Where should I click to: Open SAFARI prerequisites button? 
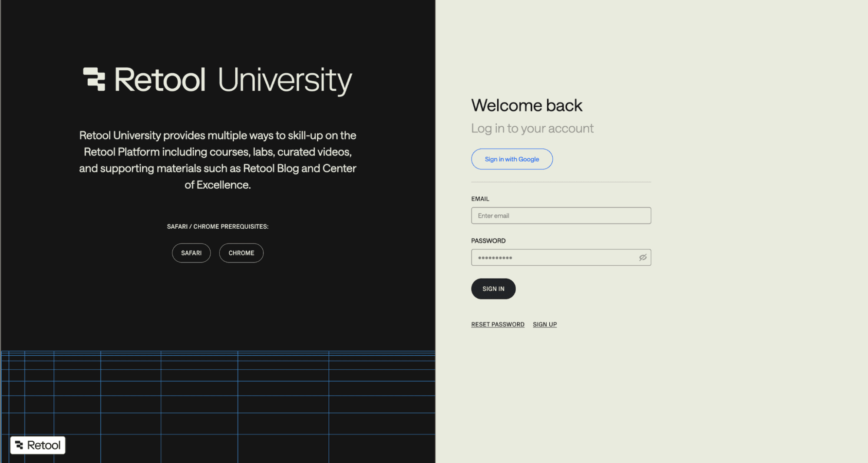[x=191, y=253]
